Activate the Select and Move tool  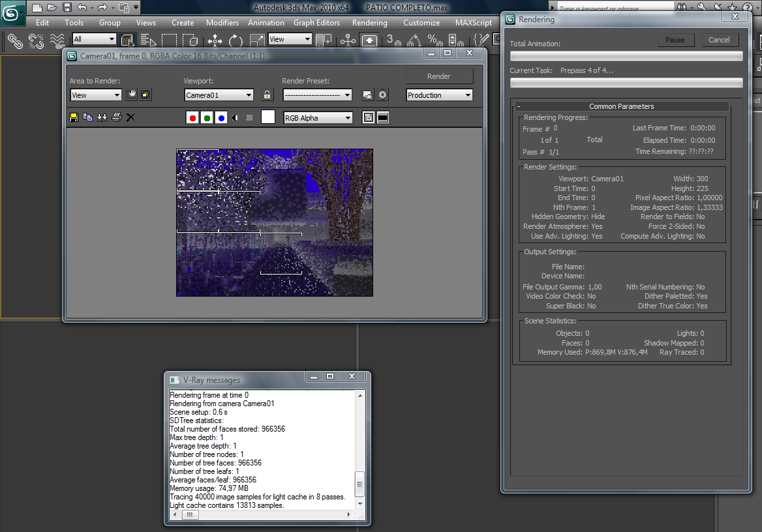[215, 40]
